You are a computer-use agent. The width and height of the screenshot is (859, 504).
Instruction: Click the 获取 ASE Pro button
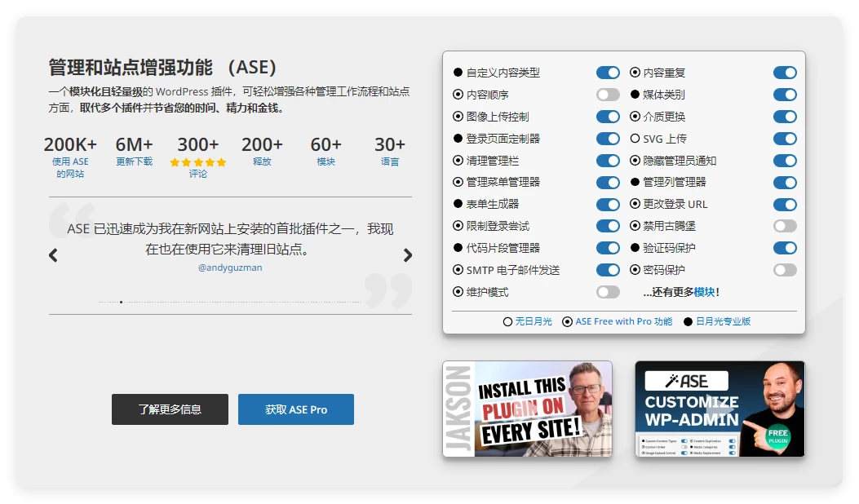point(295,409)
